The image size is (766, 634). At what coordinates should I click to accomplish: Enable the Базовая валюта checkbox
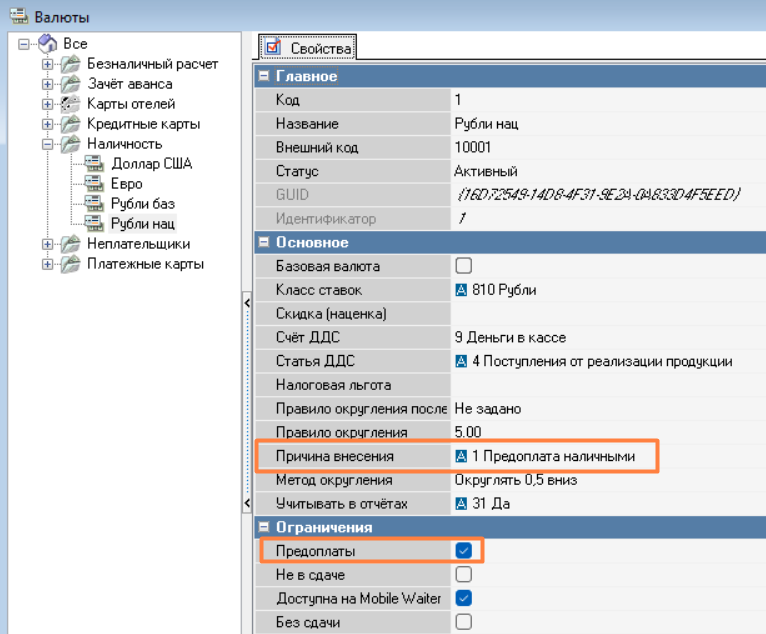point(463,266)
